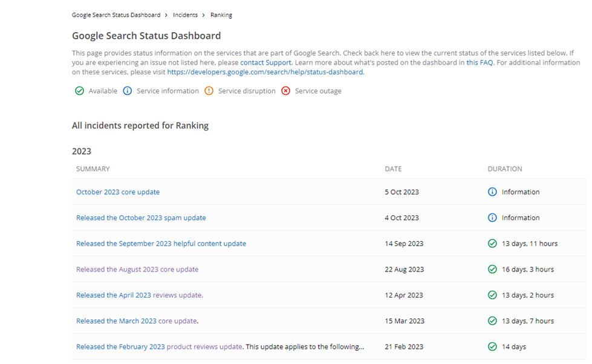Image resolution: width=592 pixels, height=364 pixels.
Task: Click the All incidents reported for Ranking heading
Action: (140, 125)
